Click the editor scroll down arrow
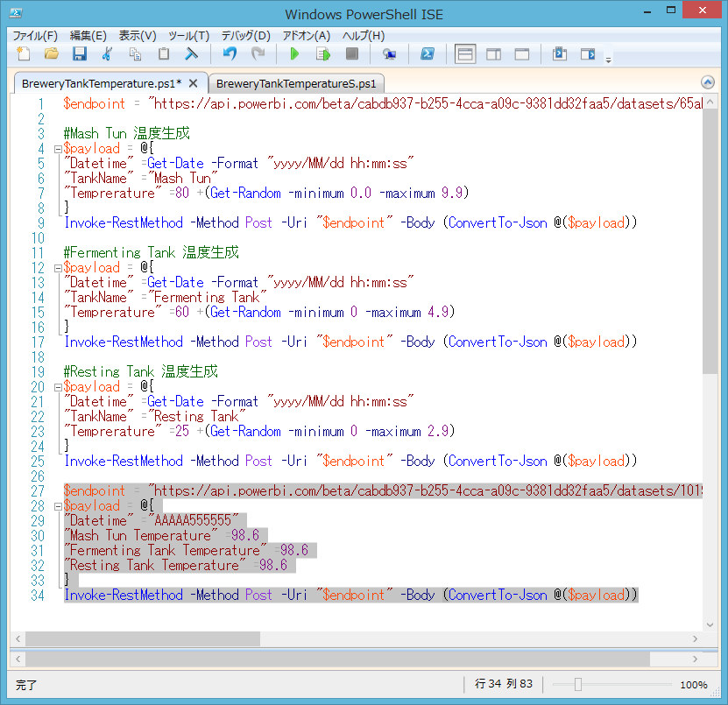The image size is (728, 705). click(x=710, y=624)
